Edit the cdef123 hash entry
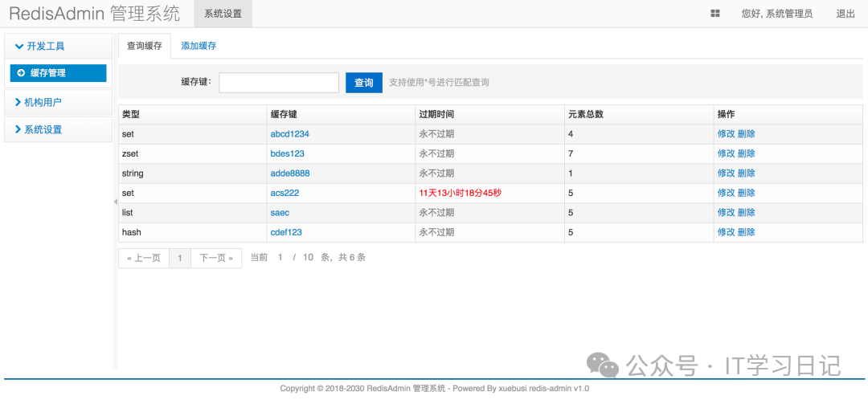 tap(726, 232)
